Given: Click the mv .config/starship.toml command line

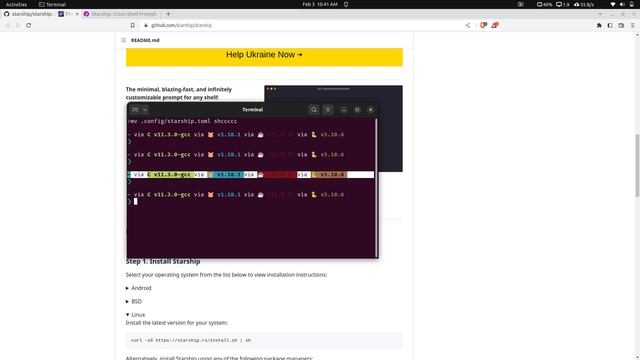Looking at the screenshot, I should pos(182,121).
